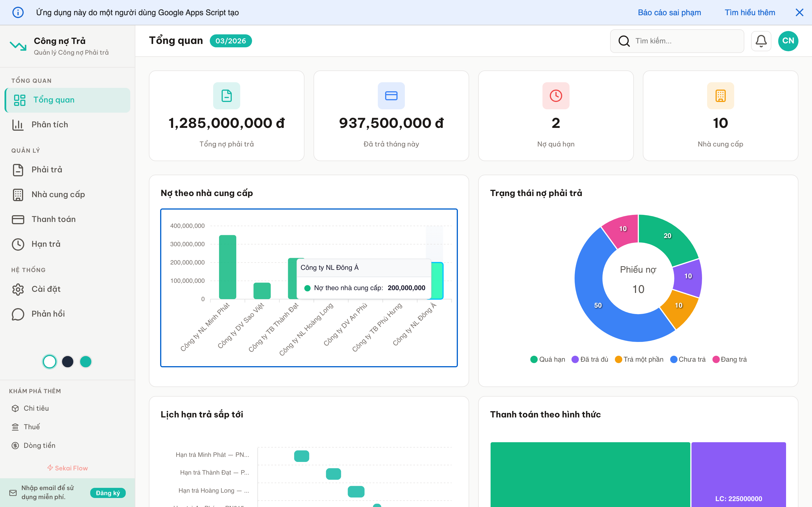Open the Báo cáo sai phạm link
This screenshot has width=812, height=507.
point(669,12)
